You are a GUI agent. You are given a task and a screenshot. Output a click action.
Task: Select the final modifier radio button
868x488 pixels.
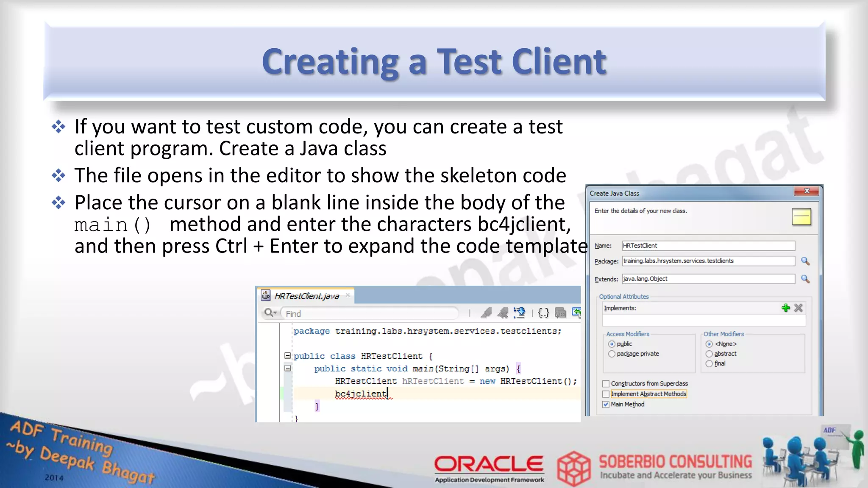[x=709, y=363]
